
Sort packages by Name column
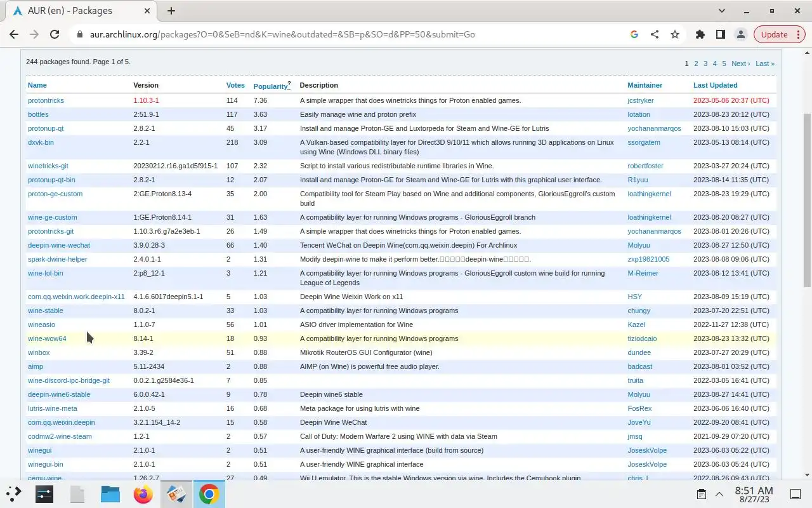[x=37, y=85]
